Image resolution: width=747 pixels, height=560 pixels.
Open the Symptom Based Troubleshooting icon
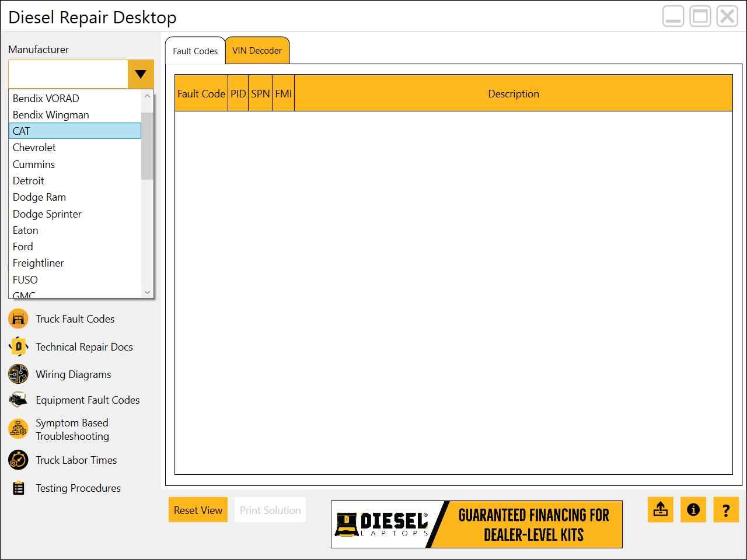19,429
